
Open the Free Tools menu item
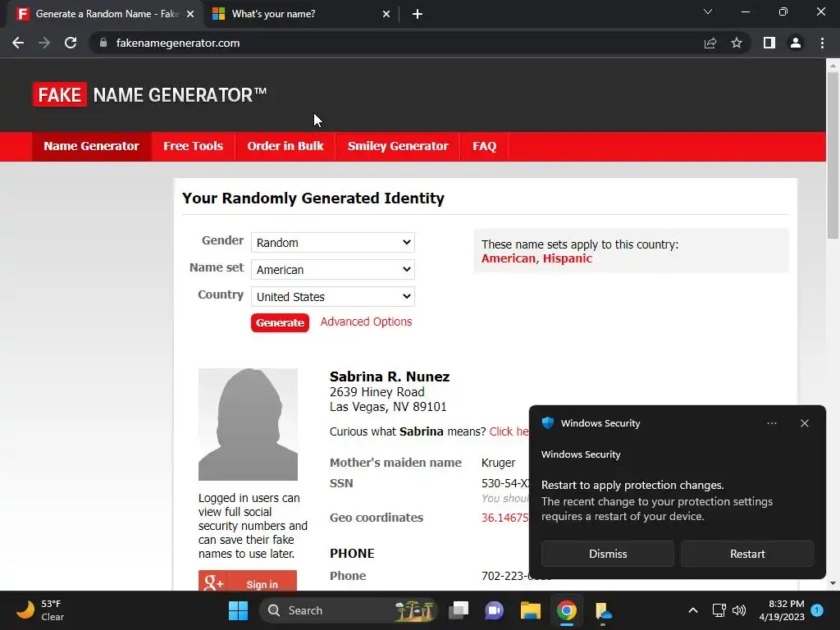click(x=193, y=146)
